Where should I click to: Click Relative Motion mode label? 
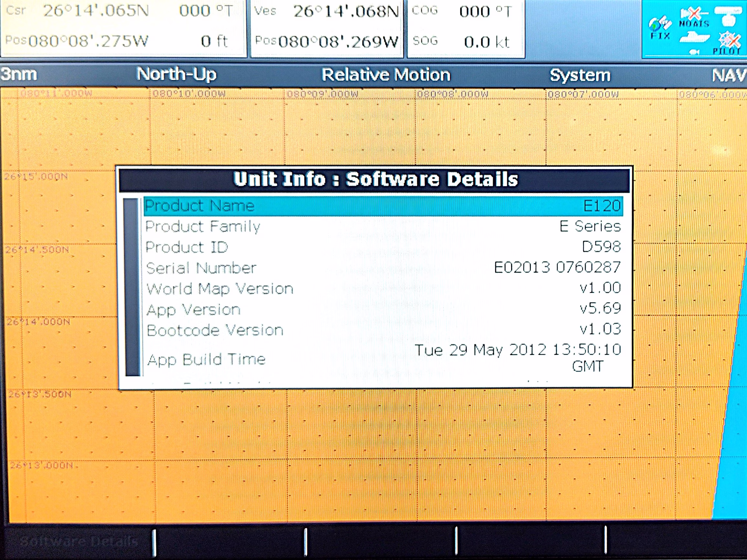(386, 75)
